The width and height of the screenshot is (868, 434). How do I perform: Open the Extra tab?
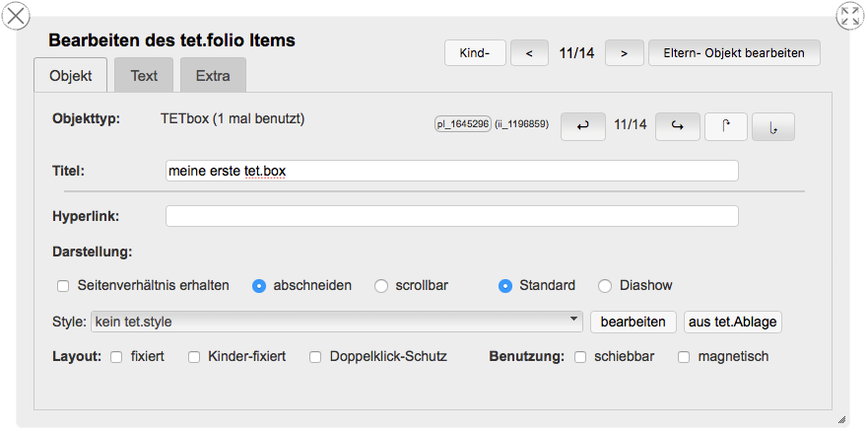(213, 75)
